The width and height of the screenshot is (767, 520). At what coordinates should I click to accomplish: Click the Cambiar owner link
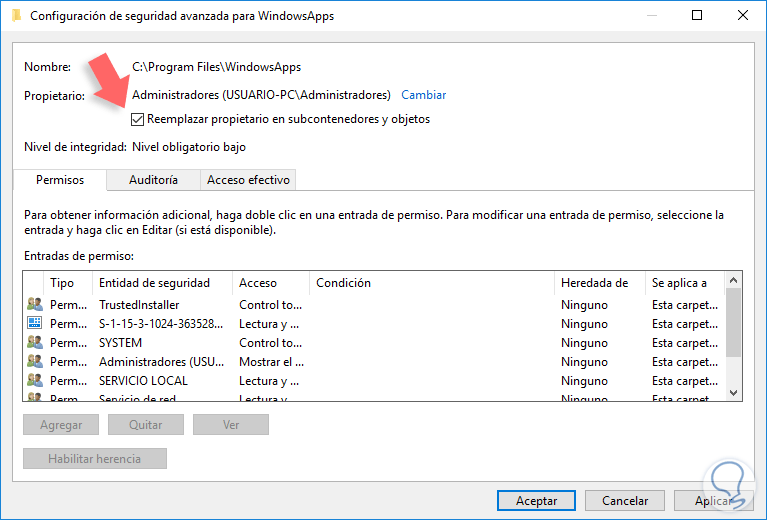(x=424, y=95)
